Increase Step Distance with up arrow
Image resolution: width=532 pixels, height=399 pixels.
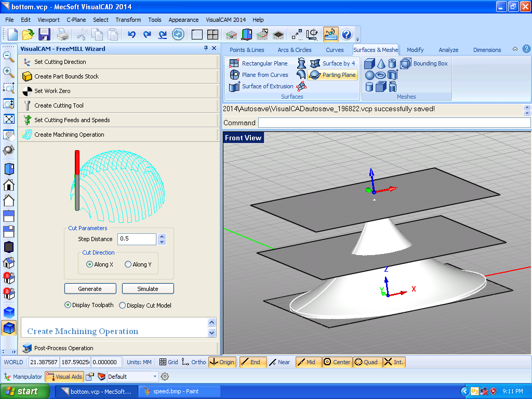click(x=162, y=236)
